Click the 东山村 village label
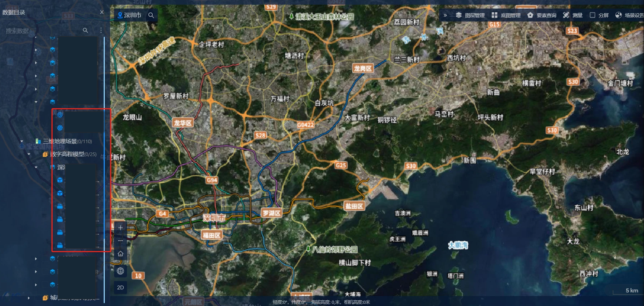Viewport: 644px width, 306px height. pos(584,207)
